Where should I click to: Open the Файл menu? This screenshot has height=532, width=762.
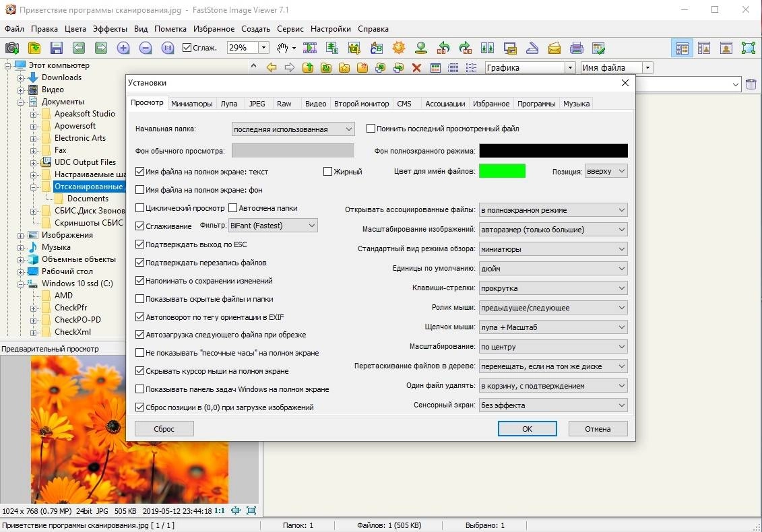coord(15,29)
